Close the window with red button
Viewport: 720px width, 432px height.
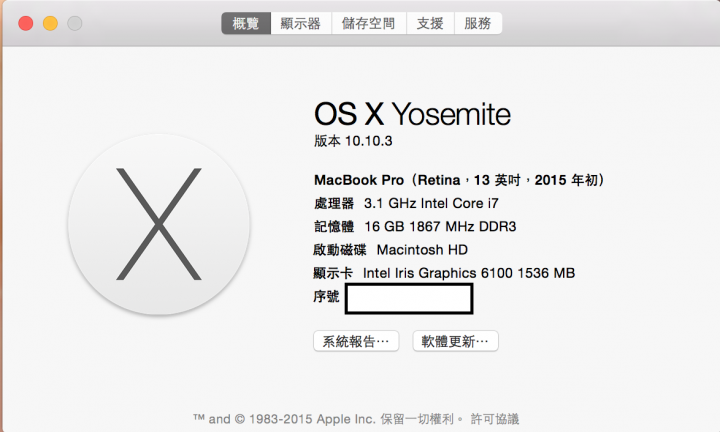tap(26, 23)
